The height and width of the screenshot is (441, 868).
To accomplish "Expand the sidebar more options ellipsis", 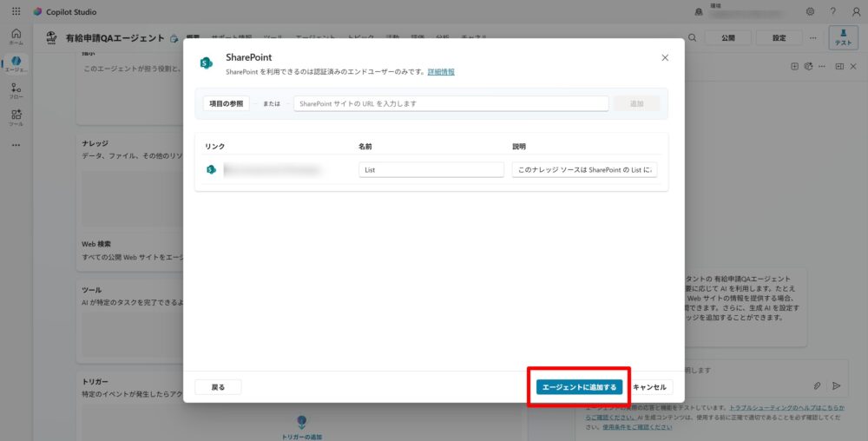I will pos(16,144).
